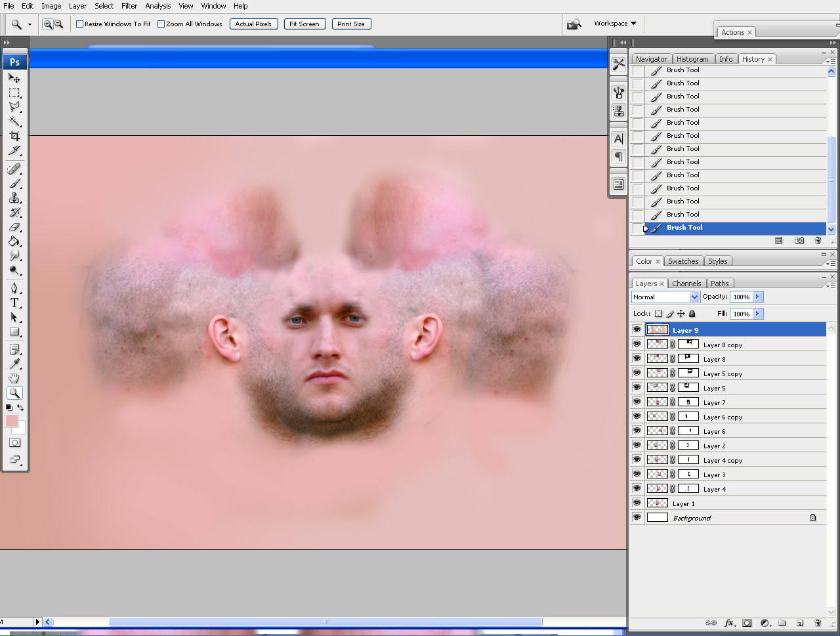Select the Paint Bucket tool
Image resolution: width=840 pixels, height=636 pixels.
tap(14, 242)
